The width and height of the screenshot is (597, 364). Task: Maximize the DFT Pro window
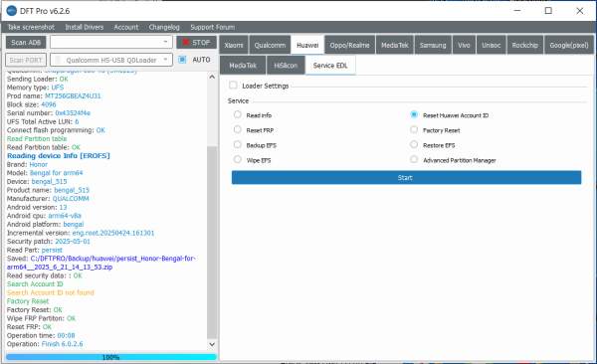click(x=548, y=11)
